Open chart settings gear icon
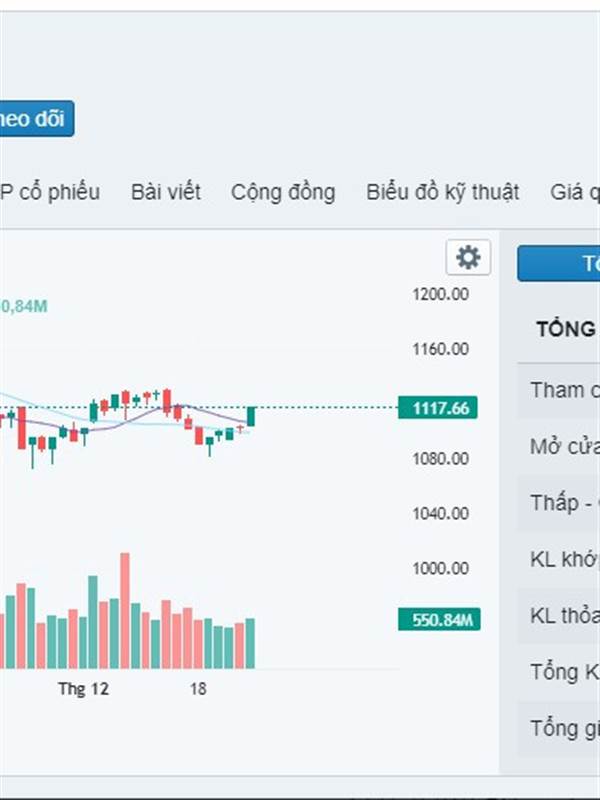This screenshot has width=600, height=800. click(468, 258)
